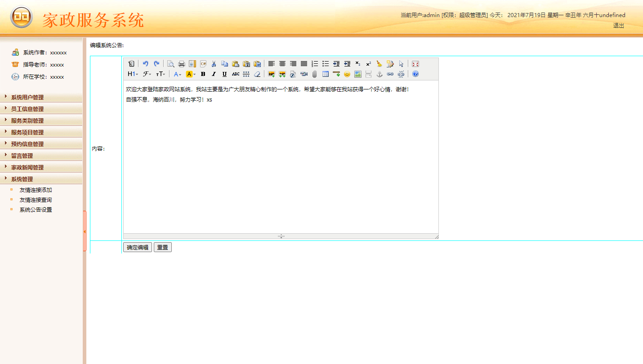The height and width of the screenshot is (364, 643).
Task: Open the H1 heading dropdown
Action: 133,74
